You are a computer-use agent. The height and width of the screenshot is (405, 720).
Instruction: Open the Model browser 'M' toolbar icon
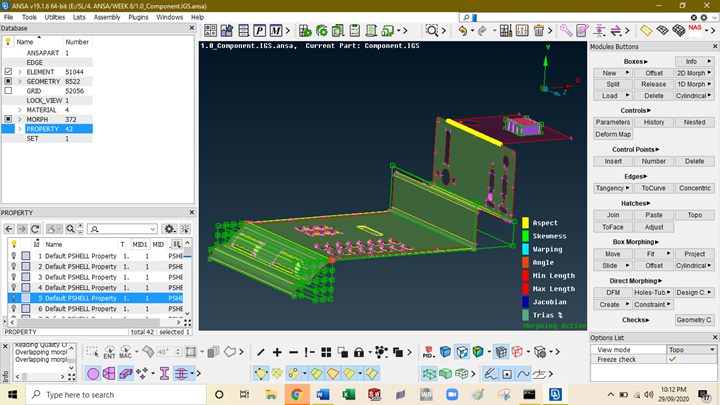coord(276,31)
